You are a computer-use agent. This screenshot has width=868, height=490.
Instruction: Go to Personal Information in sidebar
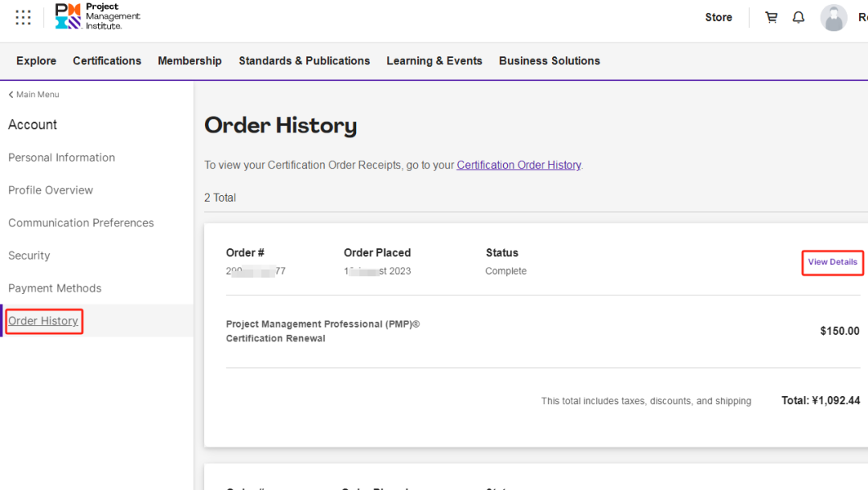[61, 157]
